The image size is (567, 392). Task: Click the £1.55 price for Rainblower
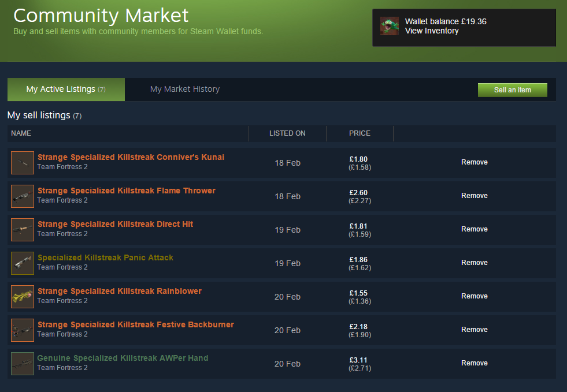pos(358,293)
